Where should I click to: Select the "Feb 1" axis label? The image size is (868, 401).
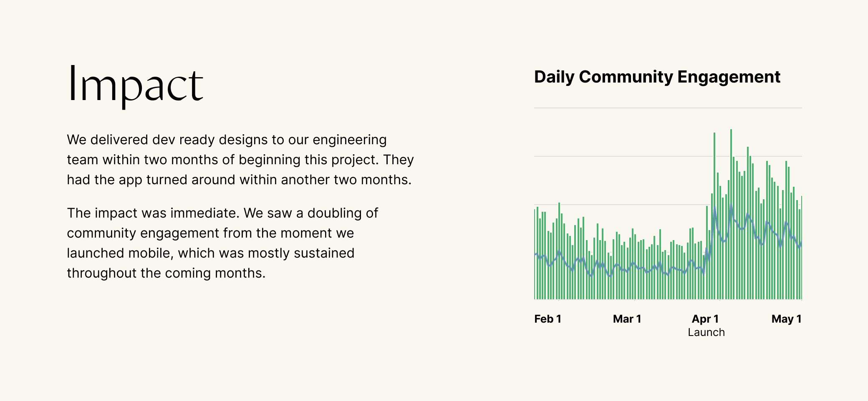(548, 319)
